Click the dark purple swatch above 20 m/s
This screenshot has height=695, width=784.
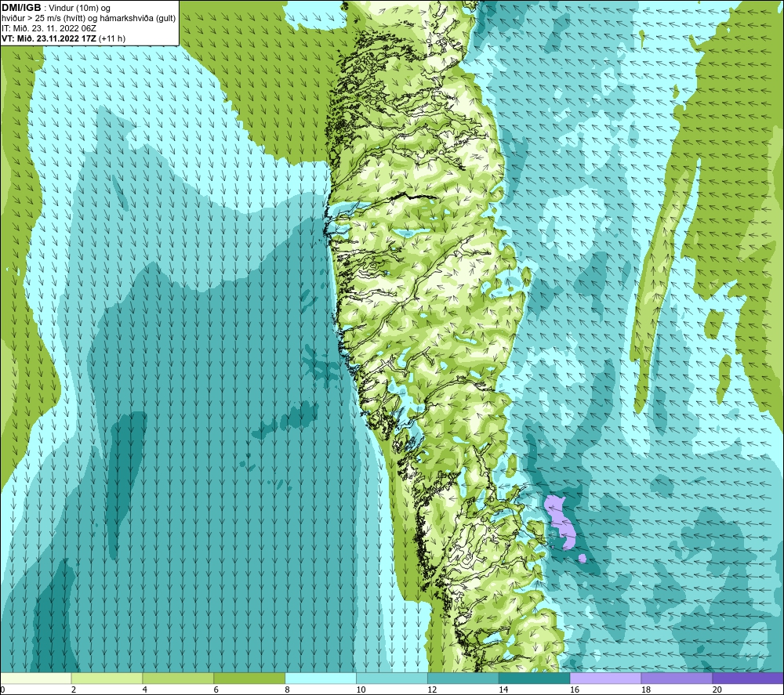pos(748,678)
